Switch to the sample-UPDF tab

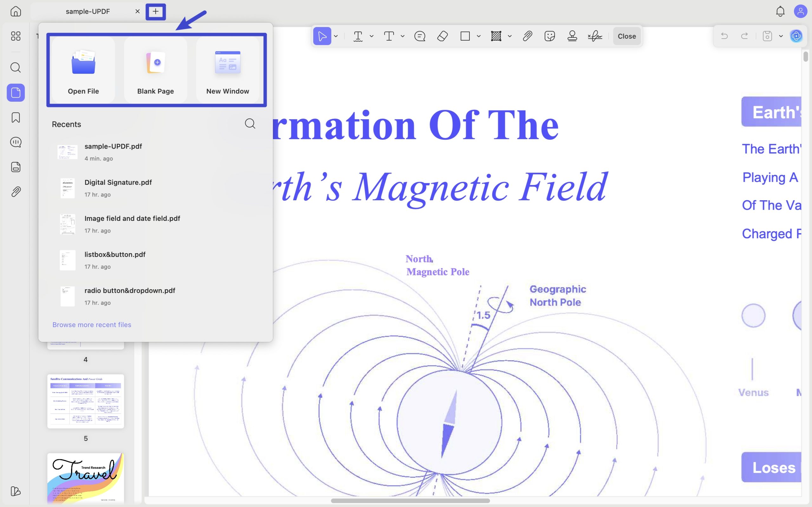(x=88, y=11)
